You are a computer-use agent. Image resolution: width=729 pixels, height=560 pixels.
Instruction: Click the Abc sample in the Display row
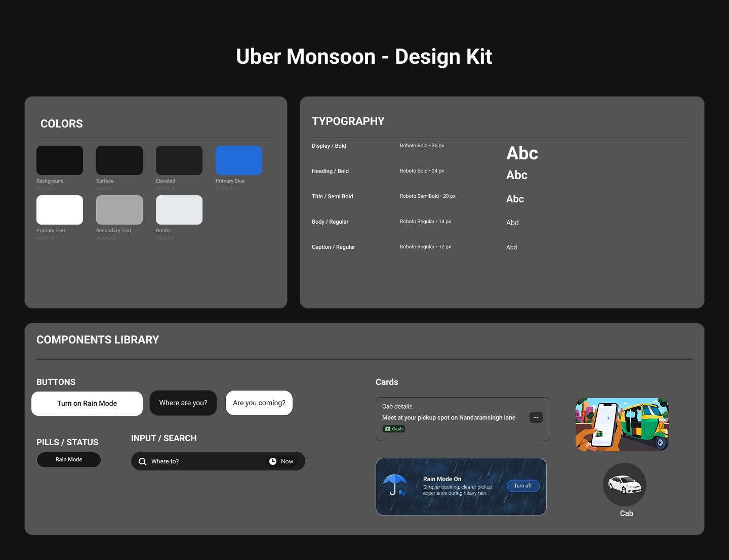pyautogui.click(x=522, y=153)
